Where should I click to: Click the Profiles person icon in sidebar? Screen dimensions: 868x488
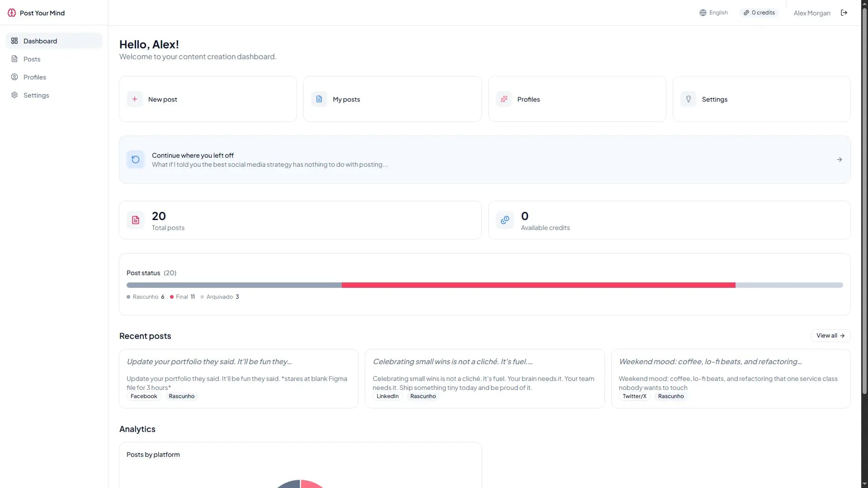coord(14,77)
